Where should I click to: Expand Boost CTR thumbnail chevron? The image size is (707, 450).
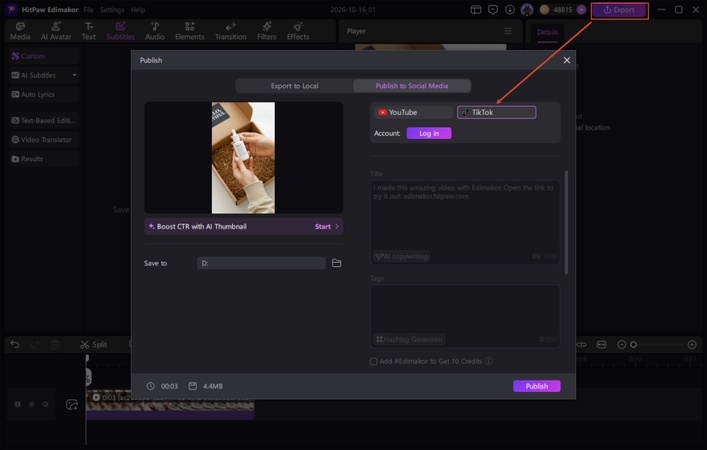[x=337, y=226]
